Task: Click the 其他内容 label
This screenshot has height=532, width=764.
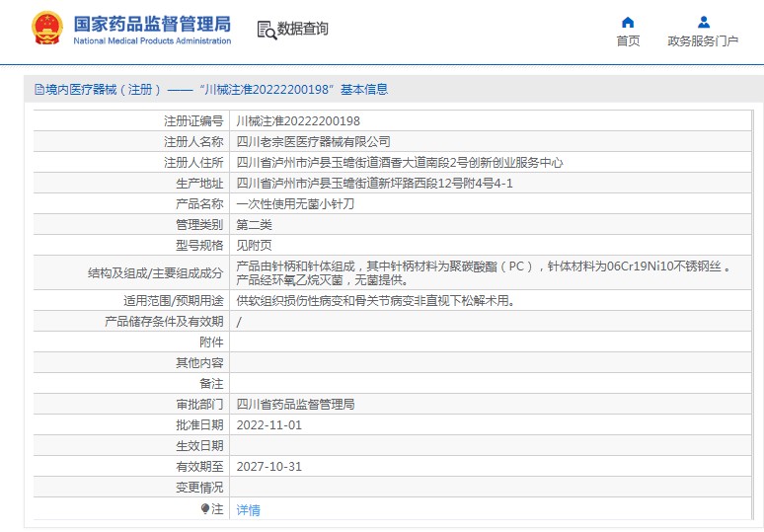Action: click(x=199, y=363)
